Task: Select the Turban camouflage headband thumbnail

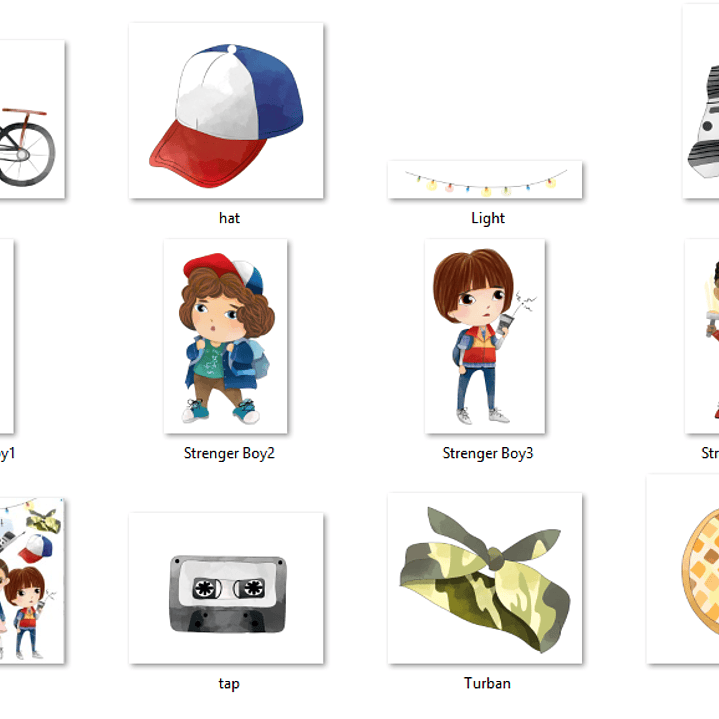Action: (485, 578)
